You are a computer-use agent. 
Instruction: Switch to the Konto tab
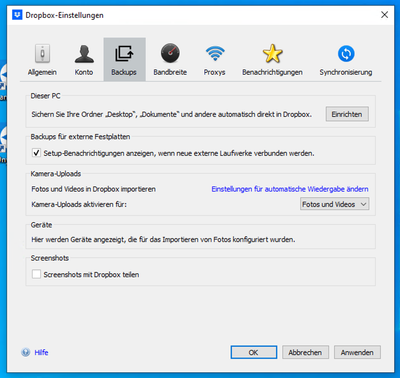point(84,59)
